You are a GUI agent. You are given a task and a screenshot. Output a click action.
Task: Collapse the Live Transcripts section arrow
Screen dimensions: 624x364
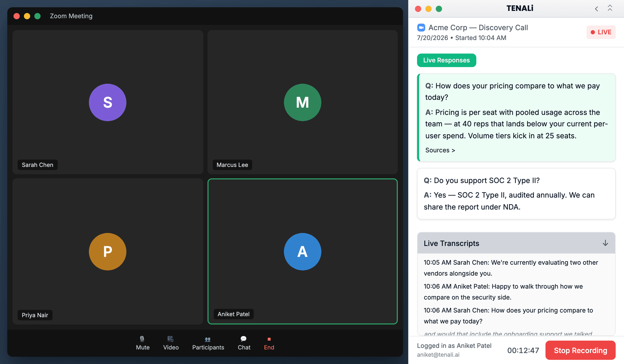[x=605, y=243]
